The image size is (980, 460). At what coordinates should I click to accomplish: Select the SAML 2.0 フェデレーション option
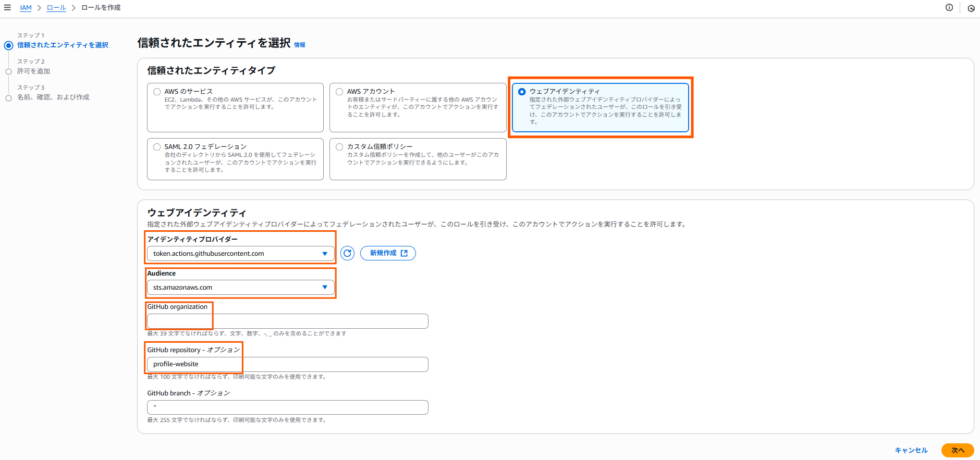pos(157,147)
